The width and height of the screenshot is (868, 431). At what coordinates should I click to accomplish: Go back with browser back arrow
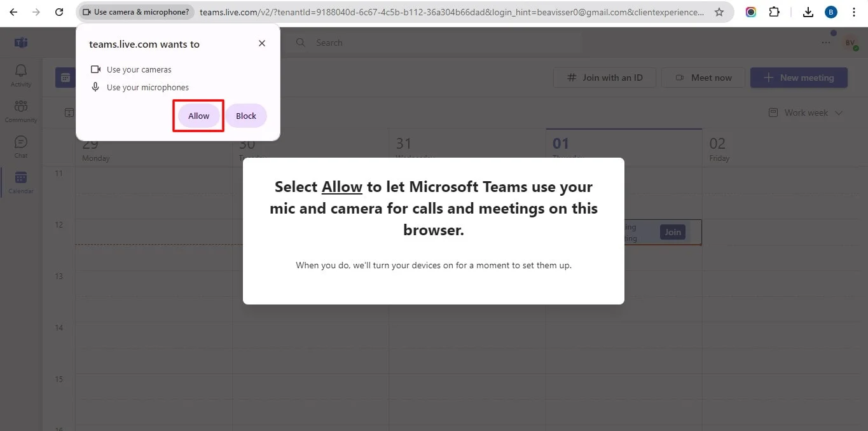[x=13, y=12]
